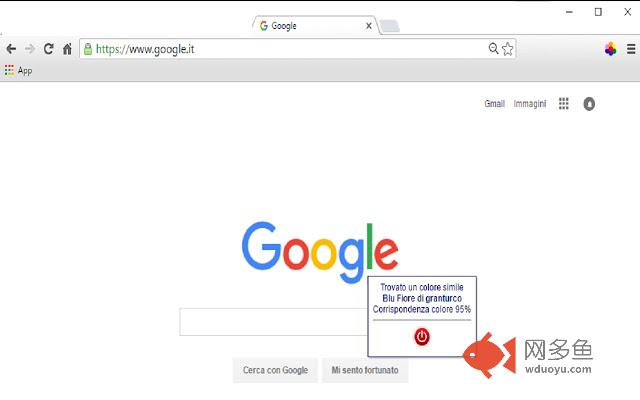Open the App bookmarks shortcut
This screenshot has height=400, width=640.
[x=18, y=71]
